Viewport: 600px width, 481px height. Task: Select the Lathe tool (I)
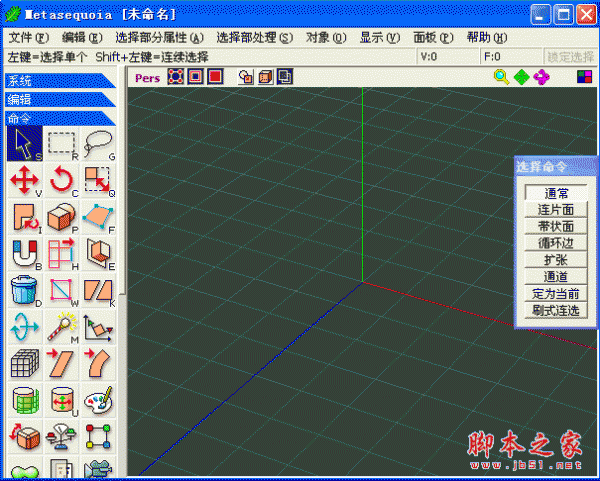[24, 217]
